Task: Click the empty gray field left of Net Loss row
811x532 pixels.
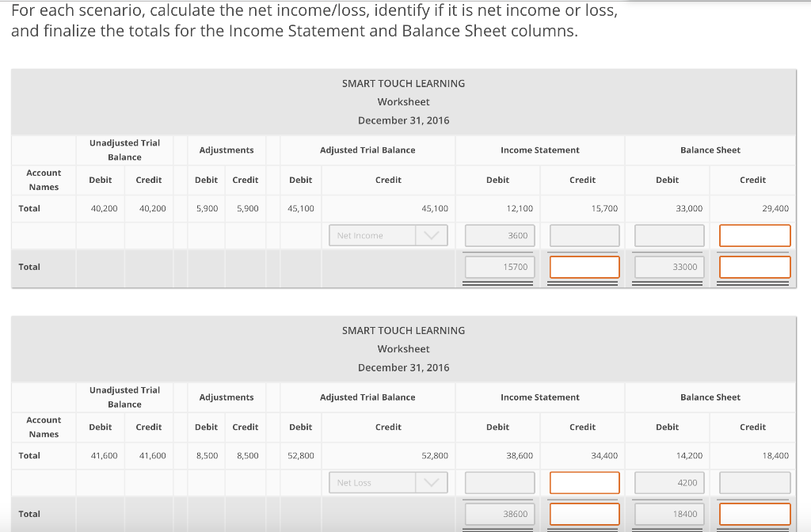Action: (498, 482)
